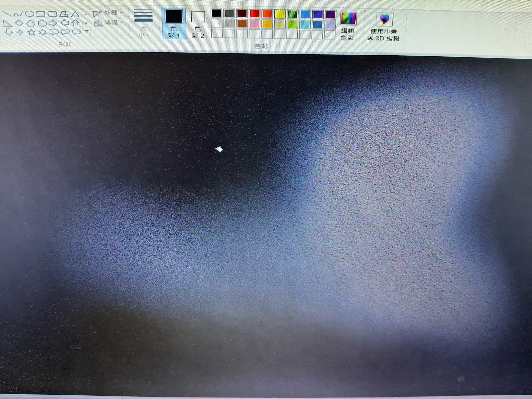Pick the indigo color swatch
This screenshot has height=399, width=532.
click(318, 15)
